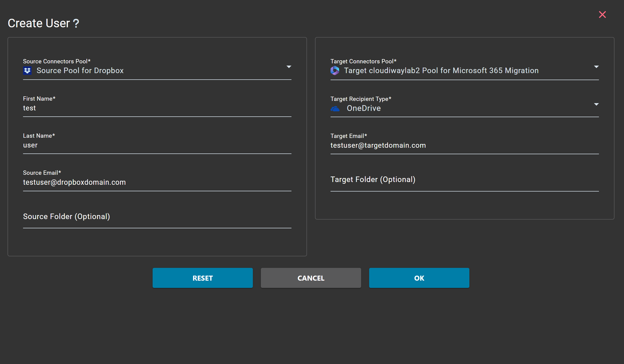The height and width of the screenshot is (364, 624).
Task: Click the Microsoft 365 icon in Target Connectors Pool
Action: click(335, 71)
